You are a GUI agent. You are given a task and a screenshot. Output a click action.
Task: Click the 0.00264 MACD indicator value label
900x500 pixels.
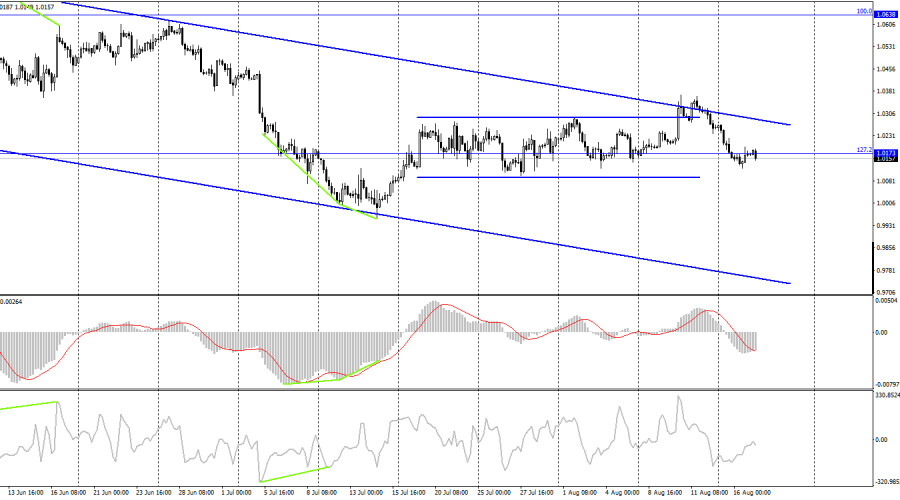[11, 301]
